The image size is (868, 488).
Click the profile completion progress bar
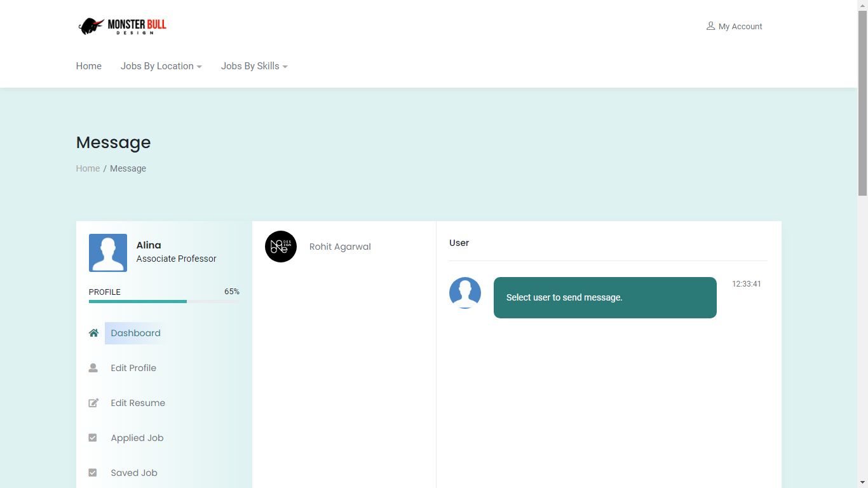click(164, 301)
